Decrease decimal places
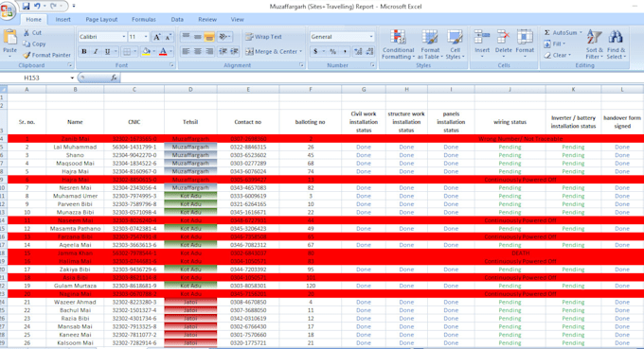The image size is (644, 349). pyautogui.click(x=370, y=52)
